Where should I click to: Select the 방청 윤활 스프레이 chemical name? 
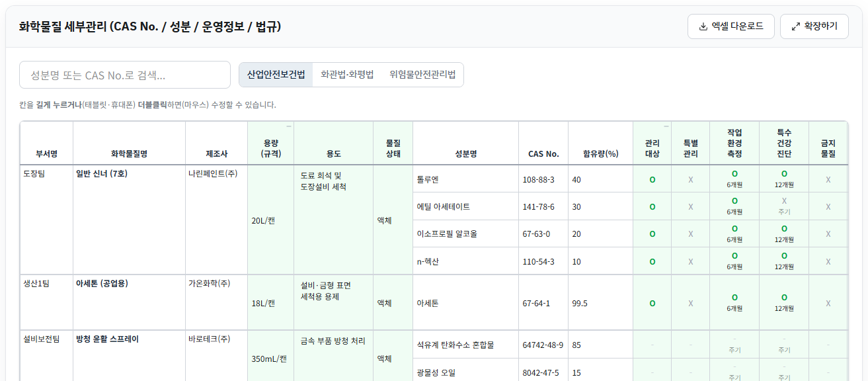(129, 356)
